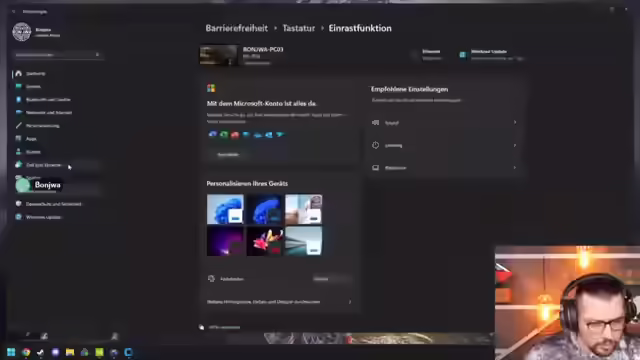Open the Apps settings category
Screen dimensions: 640x360
click(26, 139)
